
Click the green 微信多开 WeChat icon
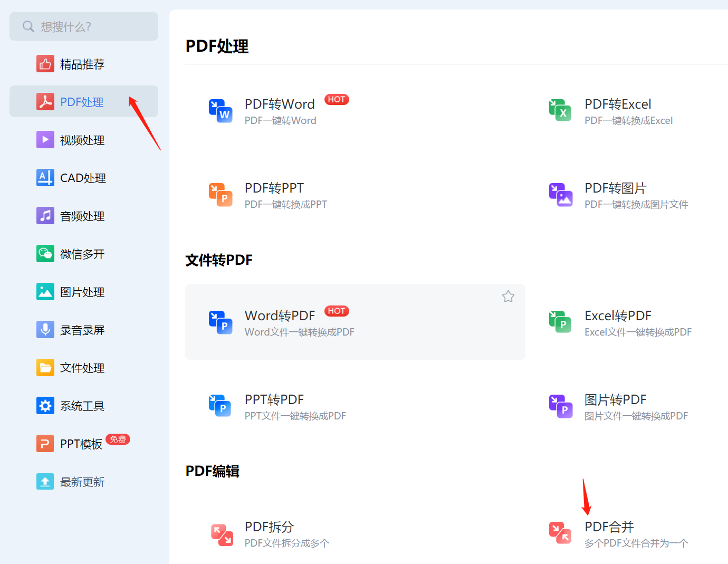coord(45,254)
